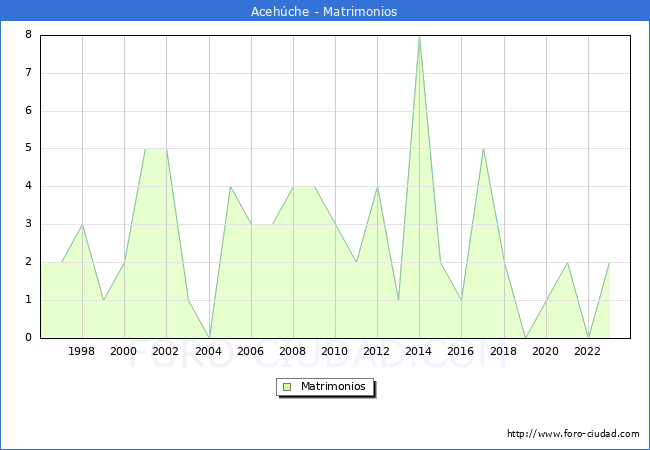The width and height of the screenshot is (650, 450).
Task: Select the 1998 x-axis label
Action: 82,351
